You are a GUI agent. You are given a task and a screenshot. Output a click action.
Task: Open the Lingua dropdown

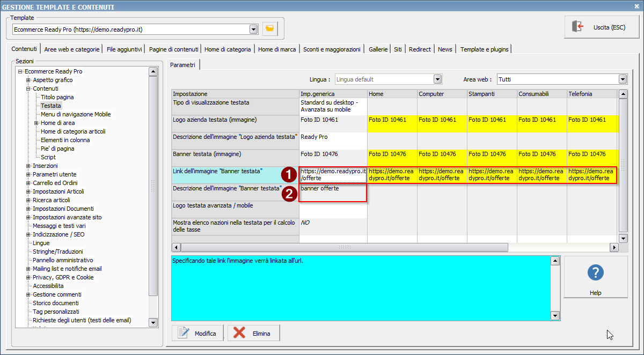click(437, 79)
